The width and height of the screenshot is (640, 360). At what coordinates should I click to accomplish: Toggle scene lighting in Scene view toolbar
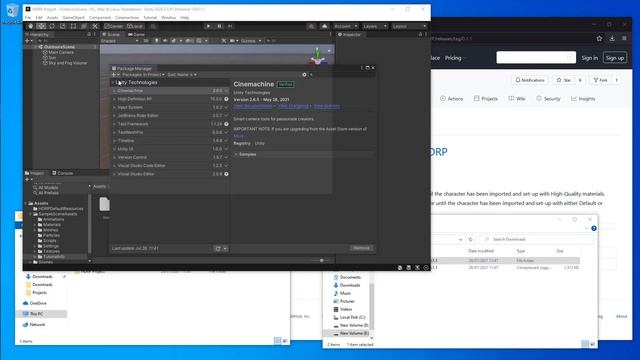pyautogui.click(x=156, y=41)
